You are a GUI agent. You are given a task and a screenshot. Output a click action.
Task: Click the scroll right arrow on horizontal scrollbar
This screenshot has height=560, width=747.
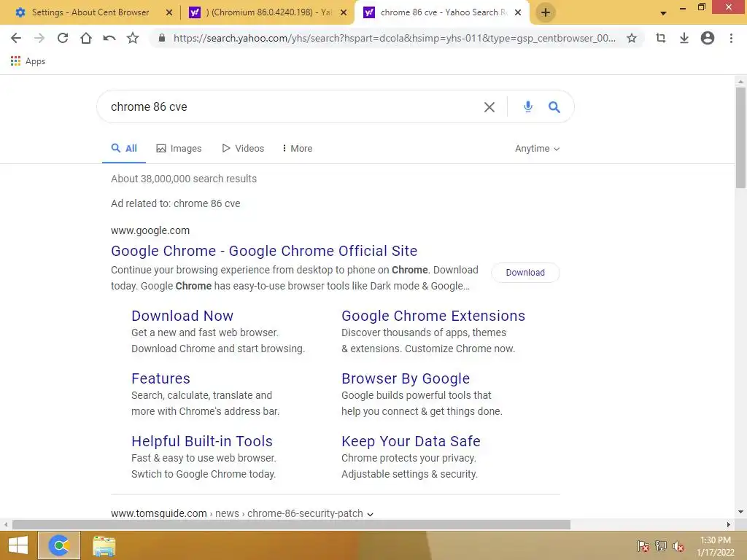(x=729, y=525)
